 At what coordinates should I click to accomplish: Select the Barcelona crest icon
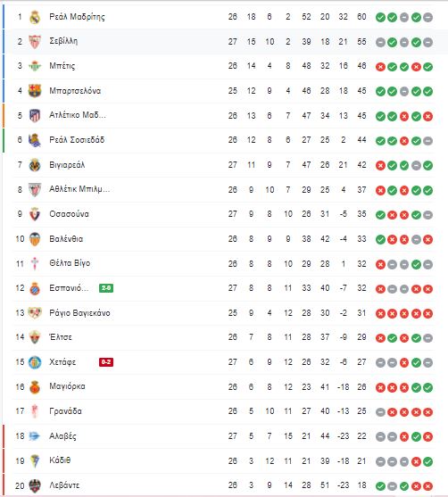click(x=35, y=91)
